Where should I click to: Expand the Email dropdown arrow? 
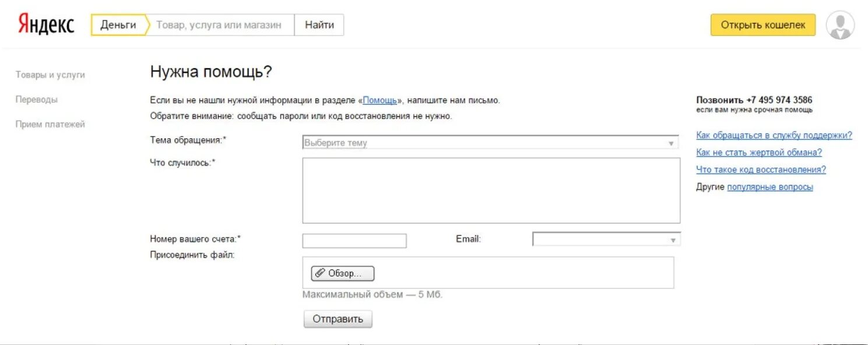(x=673, y=239)
